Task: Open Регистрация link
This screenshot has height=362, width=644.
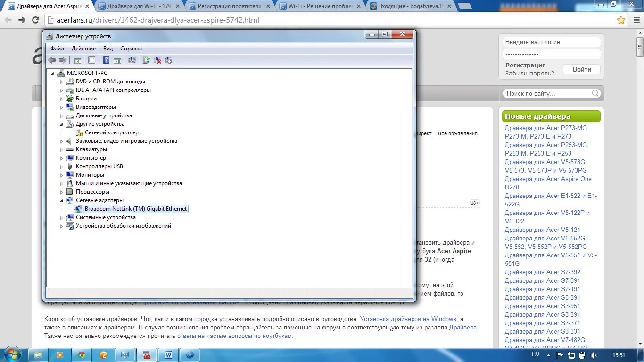Action: 526,66
